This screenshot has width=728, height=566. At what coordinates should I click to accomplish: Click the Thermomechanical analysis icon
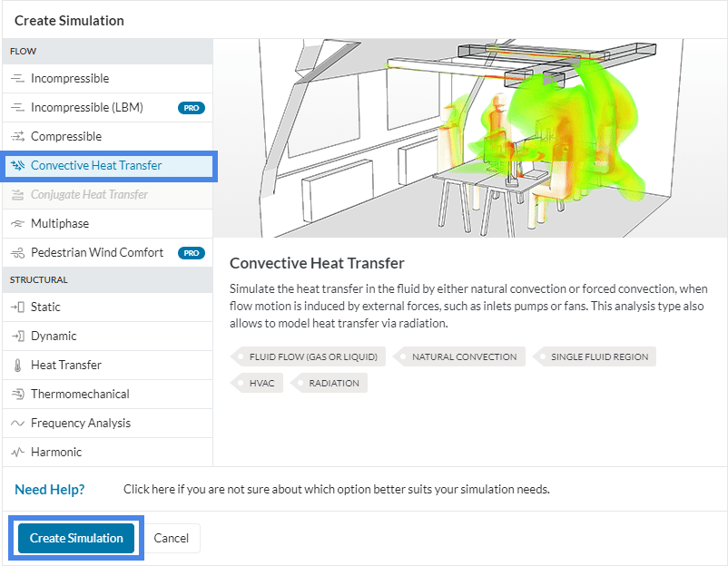[x=15, y=394]
